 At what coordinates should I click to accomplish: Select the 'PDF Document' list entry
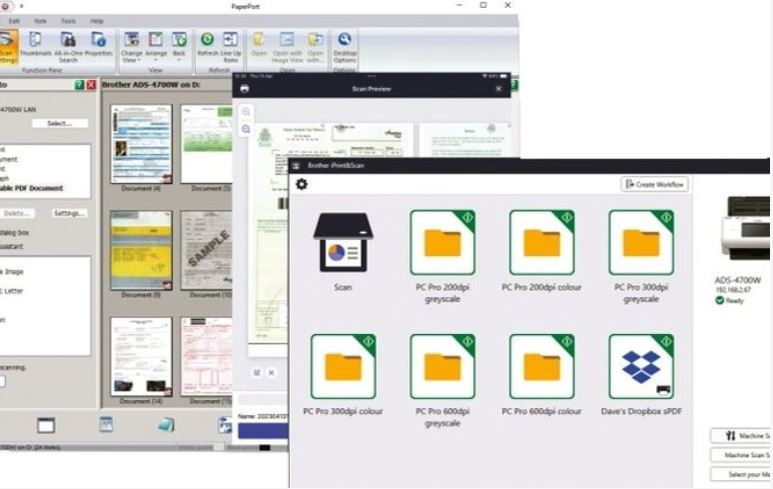click(x=32, y=188)
